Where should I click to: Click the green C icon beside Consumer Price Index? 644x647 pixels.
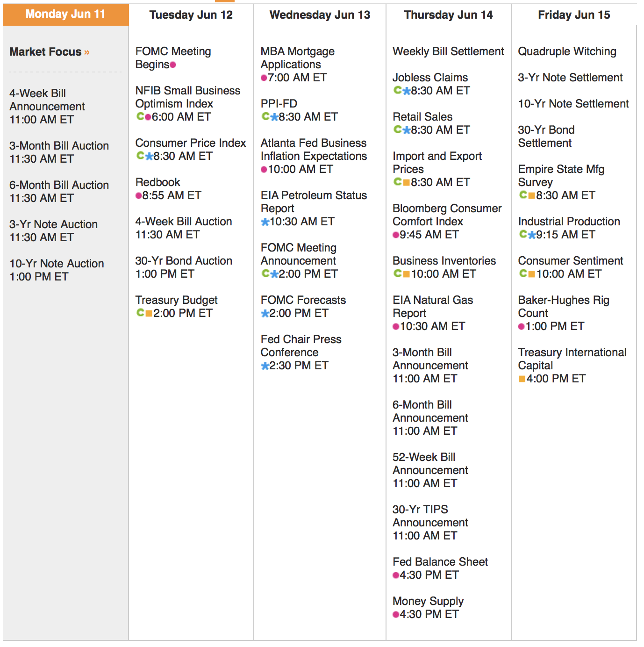coord(140,156)
